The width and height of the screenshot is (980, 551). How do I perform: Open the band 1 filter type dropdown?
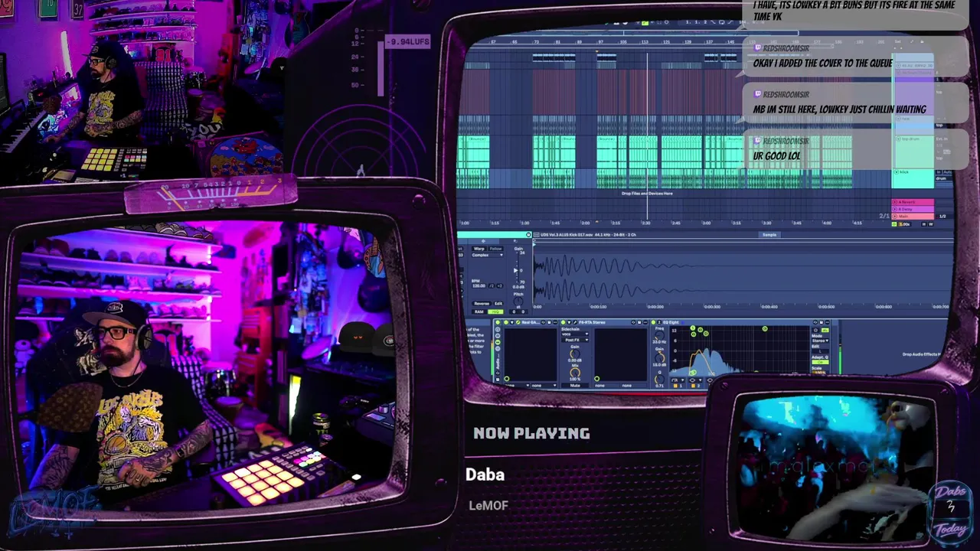[x=676, y=380]
